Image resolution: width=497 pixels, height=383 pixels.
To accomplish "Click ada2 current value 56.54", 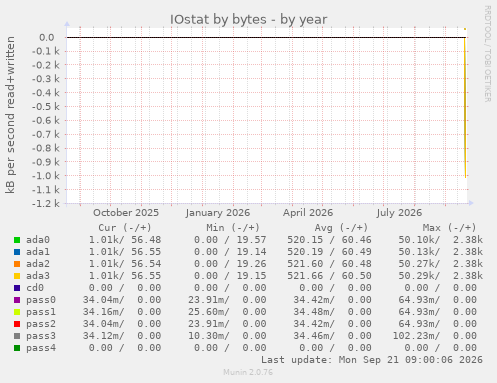I will point(146,264).
